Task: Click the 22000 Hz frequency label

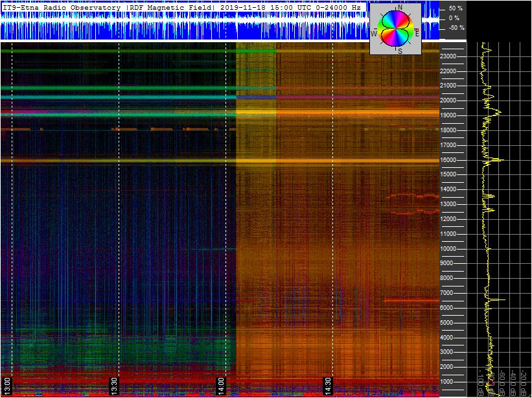Action: (448, 71)
